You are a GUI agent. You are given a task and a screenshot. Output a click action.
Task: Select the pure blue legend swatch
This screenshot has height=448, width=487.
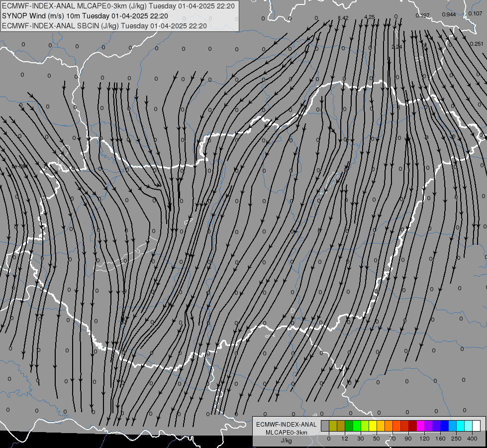coord(444,426)
